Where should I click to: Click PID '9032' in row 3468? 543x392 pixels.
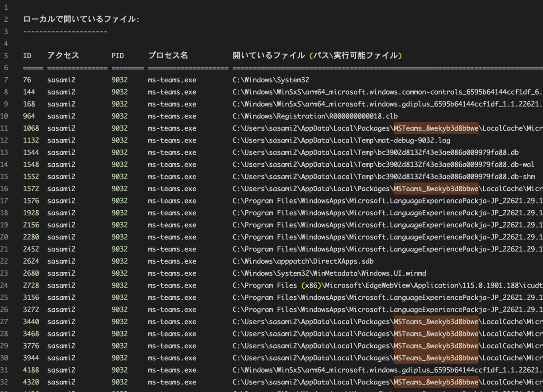[x=119, y=334]
